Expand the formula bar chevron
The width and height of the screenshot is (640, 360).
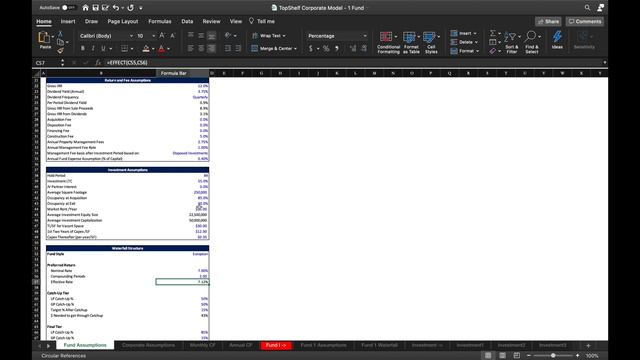click(x=604, y=62)
